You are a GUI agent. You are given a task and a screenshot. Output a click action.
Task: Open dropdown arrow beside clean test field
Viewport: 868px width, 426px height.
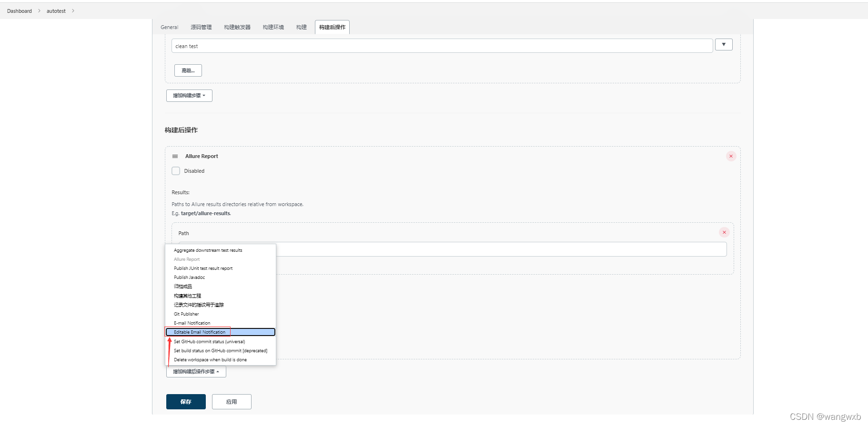click(x=724, y=45)
